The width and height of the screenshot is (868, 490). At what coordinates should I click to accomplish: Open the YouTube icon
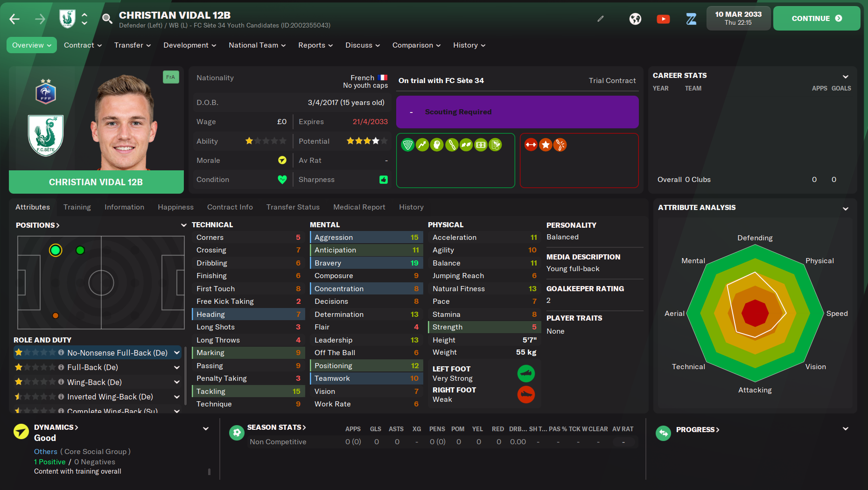(663, 19)
